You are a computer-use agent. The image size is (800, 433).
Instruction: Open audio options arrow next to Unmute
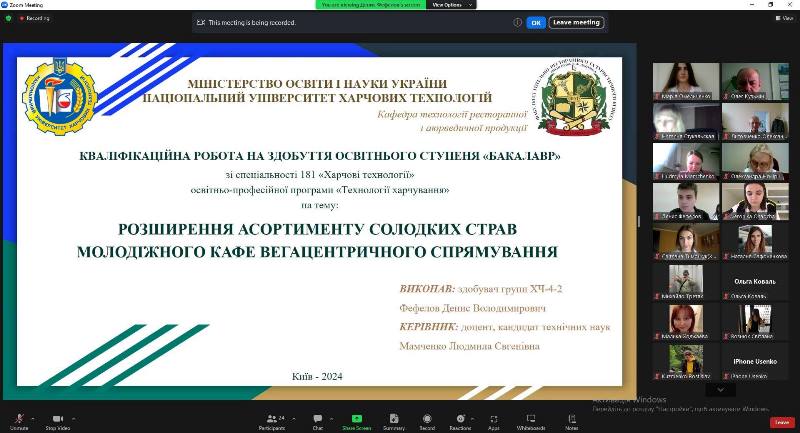[x=33, y=419]
